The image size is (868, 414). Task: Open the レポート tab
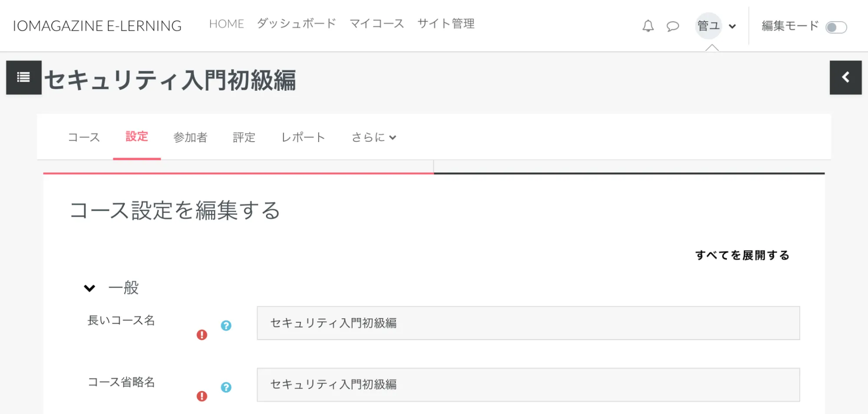pyautogui.click(x=303, y=137)
